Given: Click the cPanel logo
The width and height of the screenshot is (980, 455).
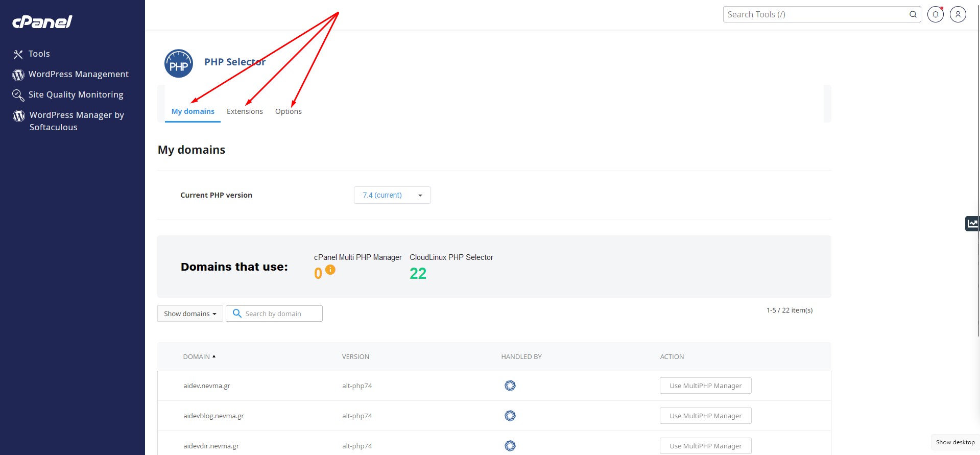Looking at the screenshot, I should [x=42, y=21].
